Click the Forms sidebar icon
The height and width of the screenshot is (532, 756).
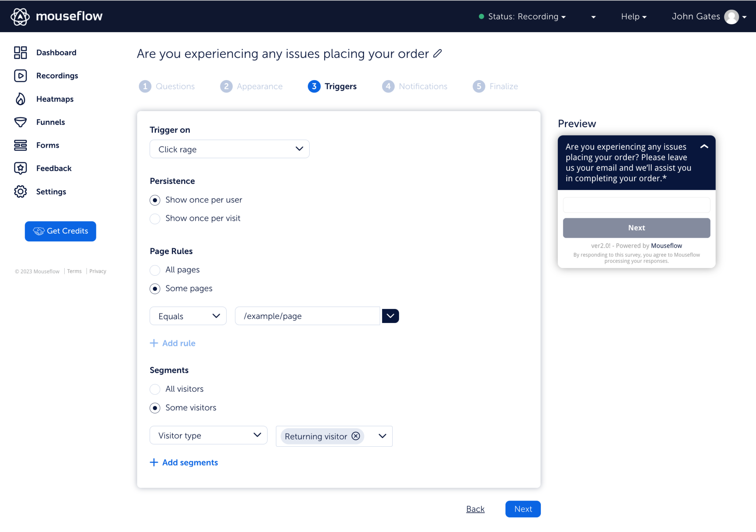point(20,145)
